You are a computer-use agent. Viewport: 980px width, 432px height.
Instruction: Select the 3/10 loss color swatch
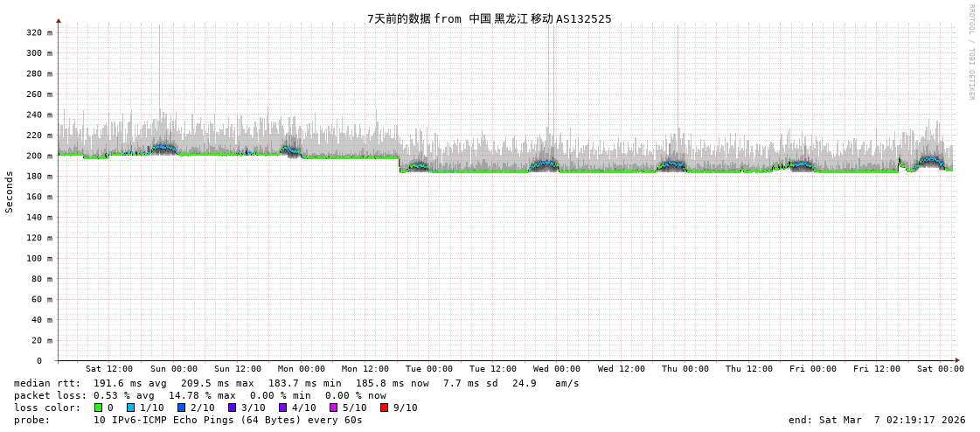pos(232,408)
